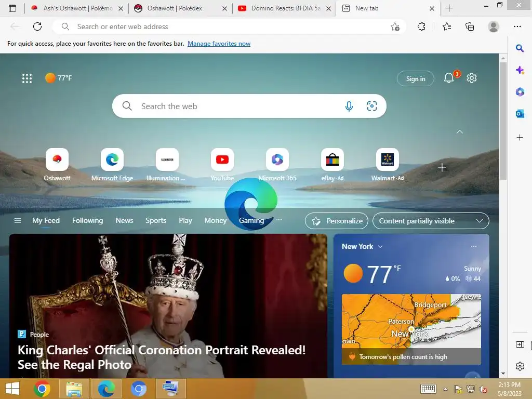Select the Play feed tab
Viewport: 532px width, 399px height.
coord(185,220)
